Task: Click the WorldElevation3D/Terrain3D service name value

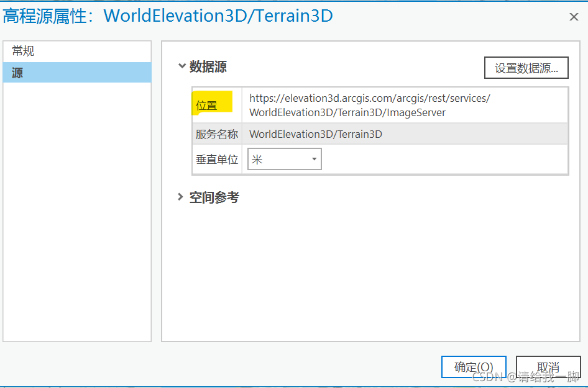Action: [316, 134]
